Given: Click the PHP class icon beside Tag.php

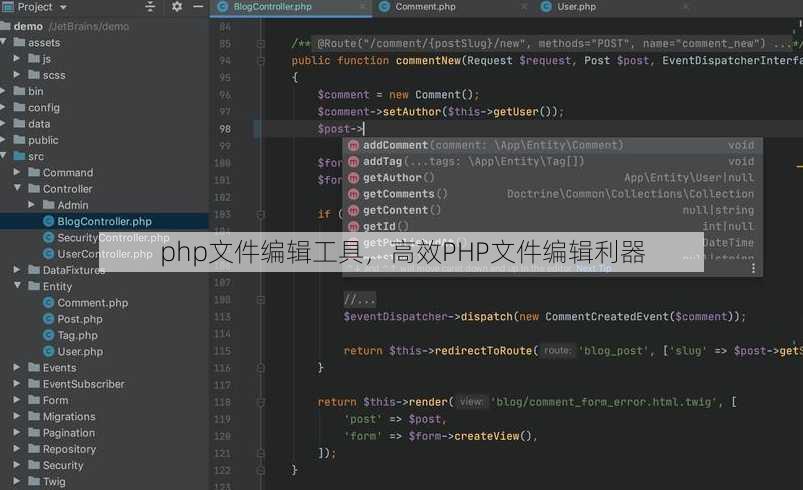Looking at the screenshot, I should point(49,335).
